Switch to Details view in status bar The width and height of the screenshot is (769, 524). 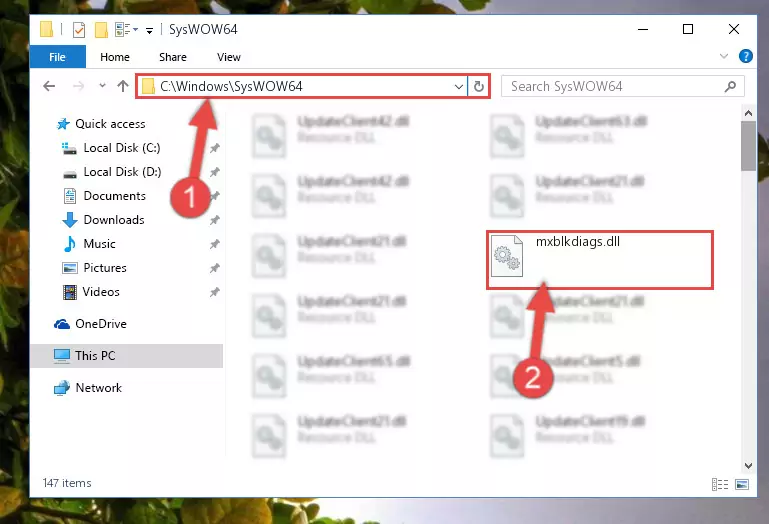tap(719, 485)
